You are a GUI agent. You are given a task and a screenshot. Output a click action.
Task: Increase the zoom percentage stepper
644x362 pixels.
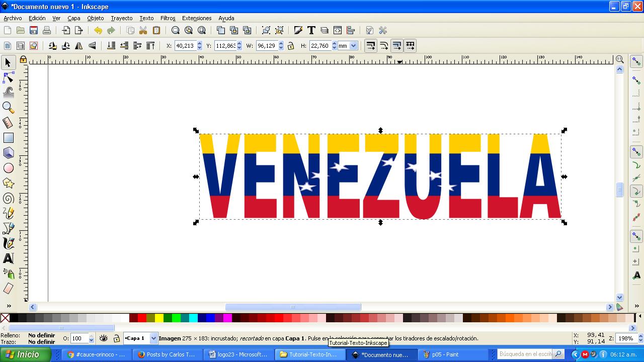[x=640, y=336]
